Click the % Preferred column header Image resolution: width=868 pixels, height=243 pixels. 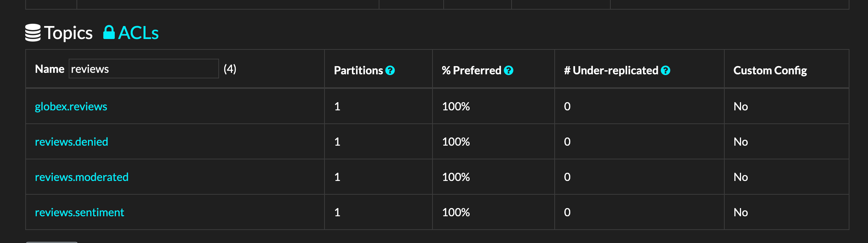tap(471, 70)
